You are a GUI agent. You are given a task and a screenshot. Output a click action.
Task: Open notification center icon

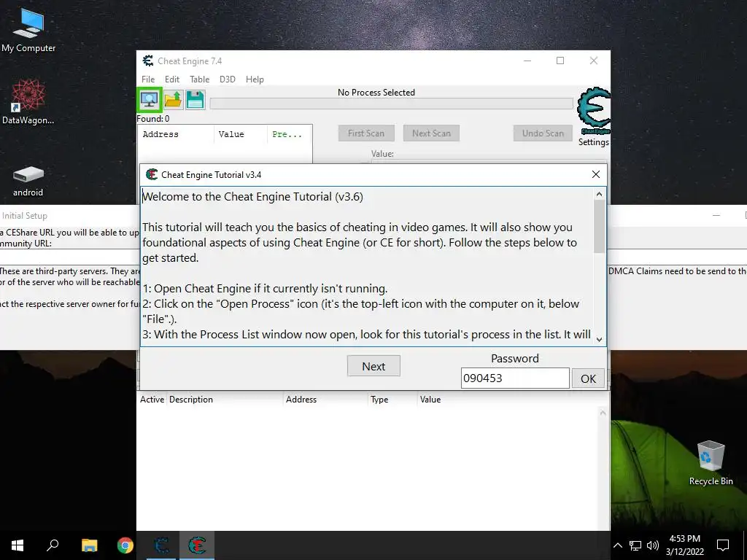tap(723, 545)
